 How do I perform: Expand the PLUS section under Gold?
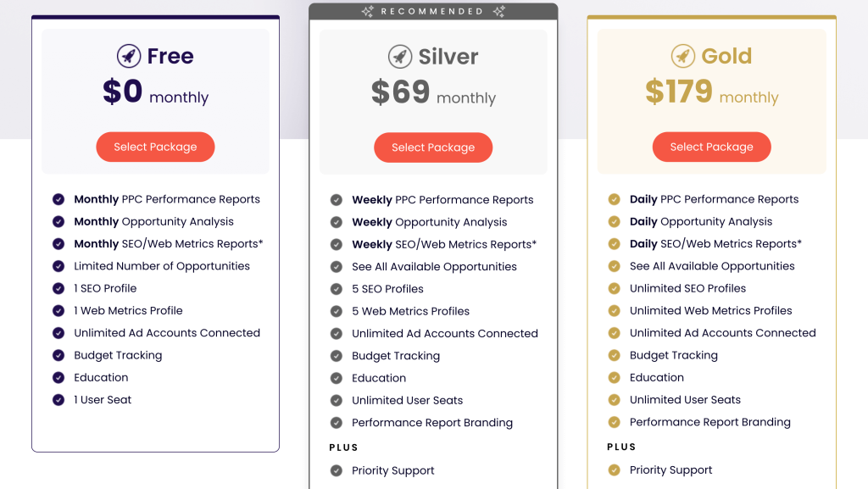621,447
